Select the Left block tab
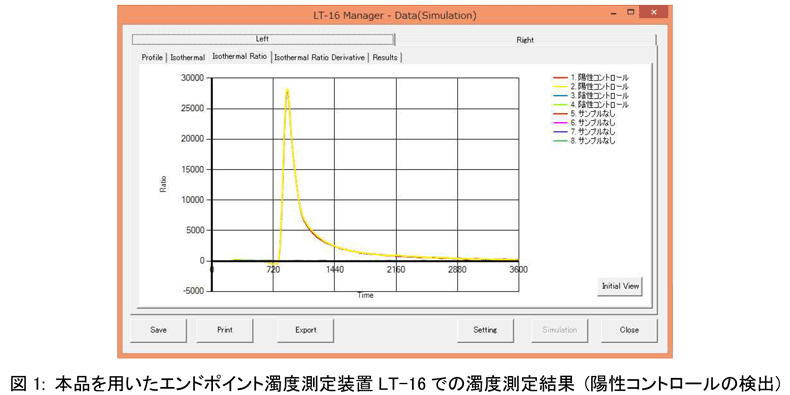Viewport: 790px width, 395px height. [x=263, y=39]
